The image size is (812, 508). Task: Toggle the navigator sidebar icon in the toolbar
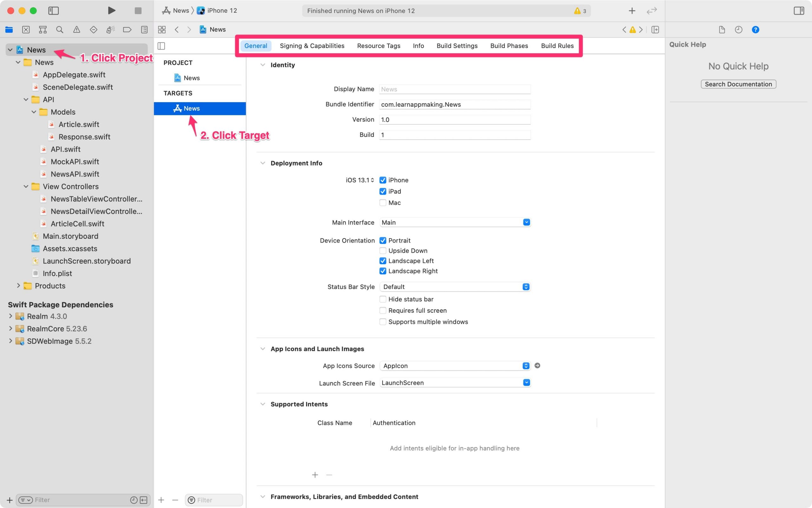pyautogui.click(x=53, y=11)
